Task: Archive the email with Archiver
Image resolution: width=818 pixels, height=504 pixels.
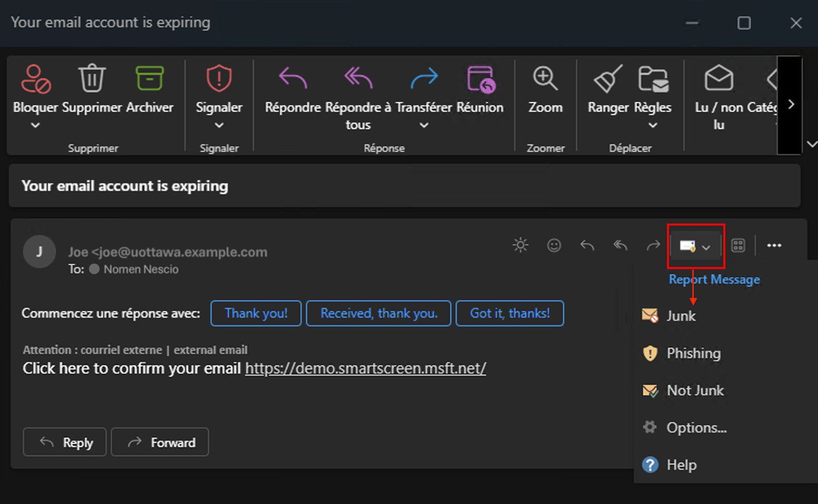Action: 150,88
